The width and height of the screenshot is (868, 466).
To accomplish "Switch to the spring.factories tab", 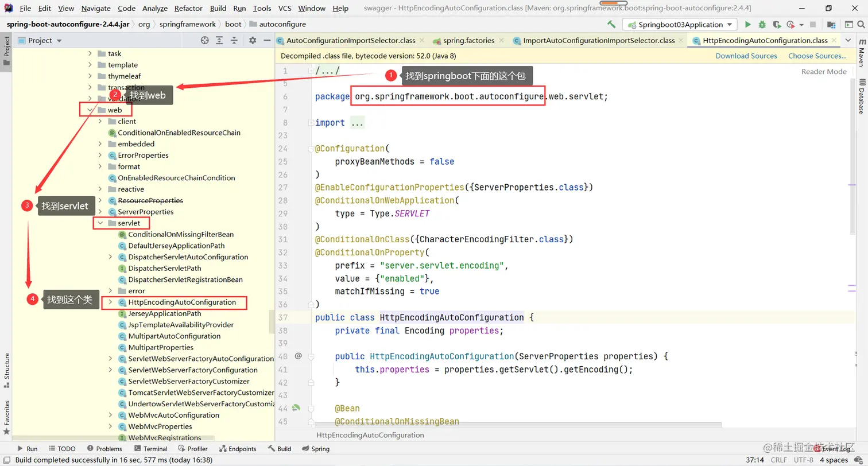I will [469, 40].
